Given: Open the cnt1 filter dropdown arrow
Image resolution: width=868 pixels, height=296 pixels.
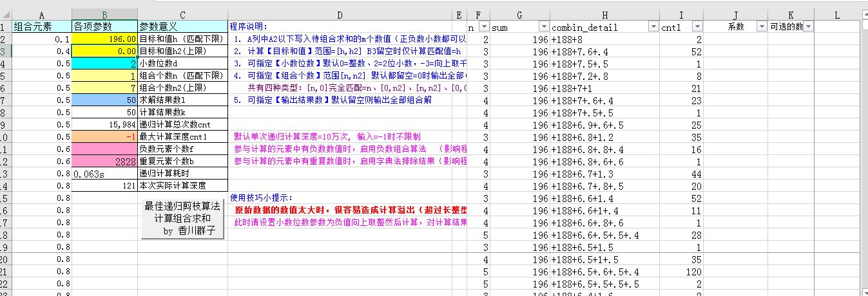Looking at the screenshot, I should (697, 27).
